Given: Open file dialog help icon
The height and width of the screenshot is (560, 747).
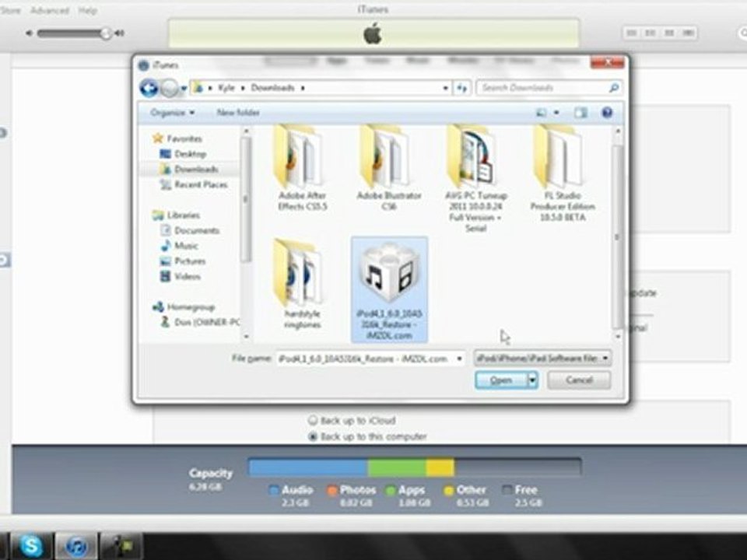Looking at the screenshot, I should click(x=607, y=113).
